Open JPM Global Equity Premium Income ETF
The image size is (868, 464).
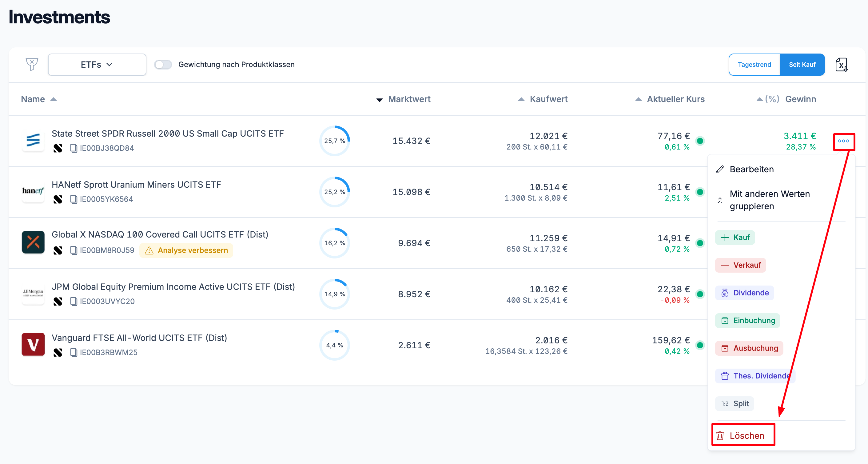tap(173, 287)
